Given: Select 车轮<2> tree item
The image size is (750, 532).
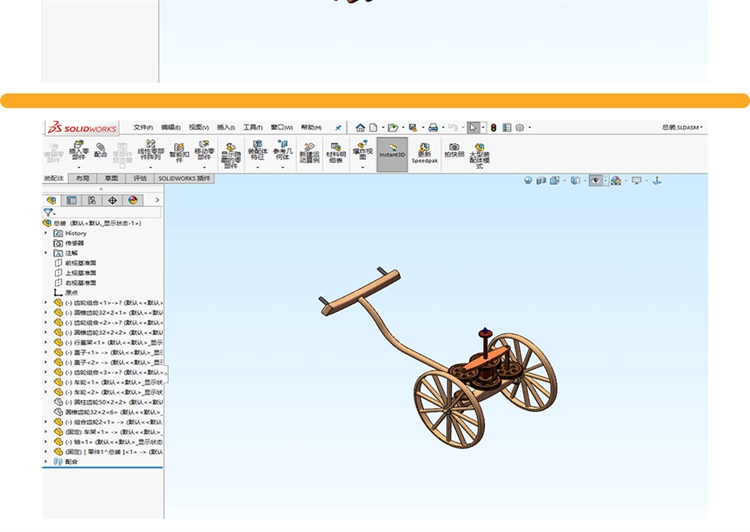Looking at the screenshot, I should coord(108,392).
